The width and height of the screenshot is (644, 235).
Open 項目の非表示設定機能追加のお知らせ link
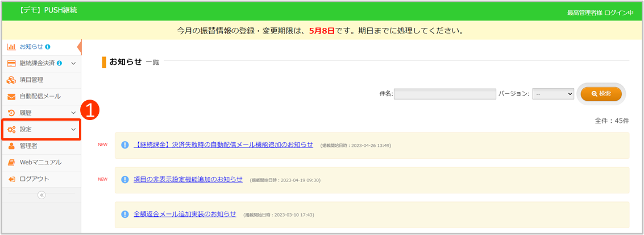(x=188, y=179)
